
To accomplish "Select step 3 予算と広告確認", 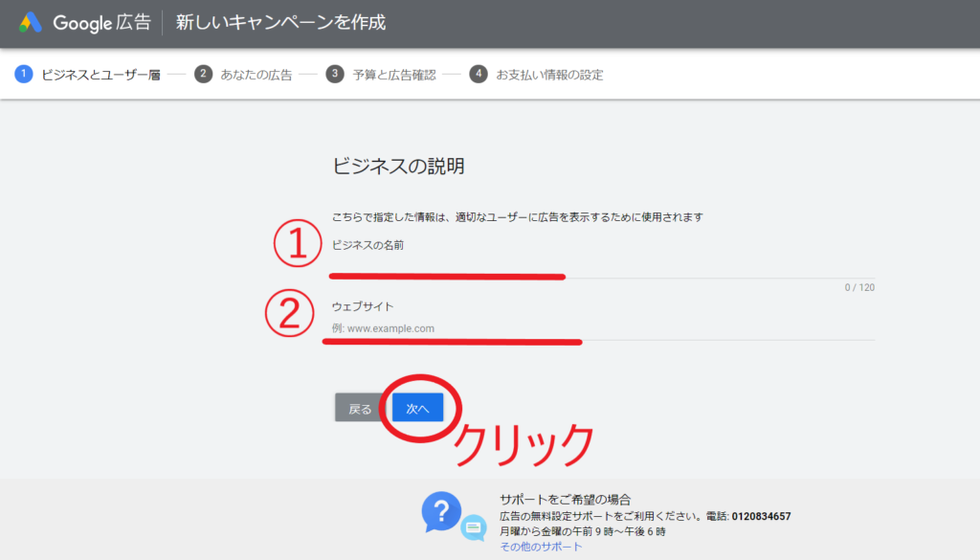I will pos(381,75).
